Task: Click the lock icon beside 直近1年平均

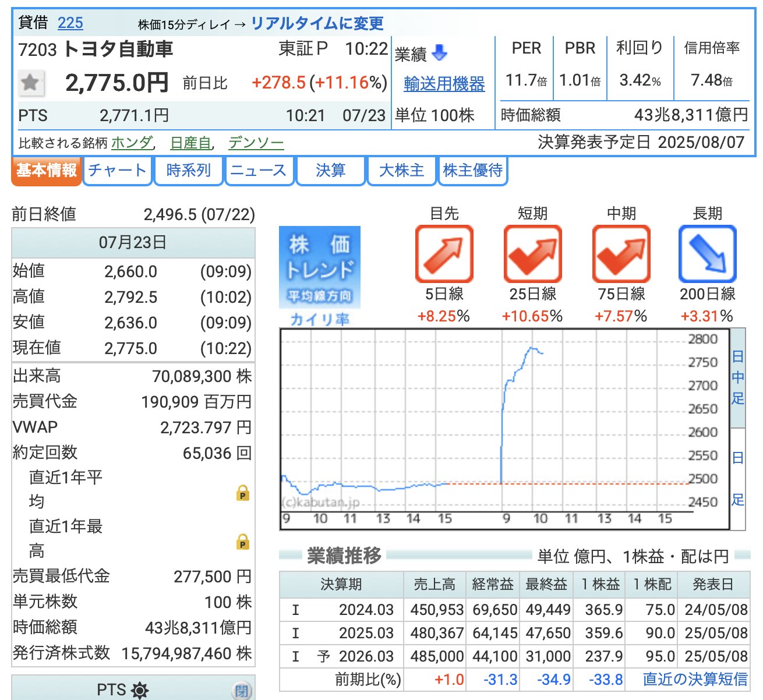Action: 243,493
